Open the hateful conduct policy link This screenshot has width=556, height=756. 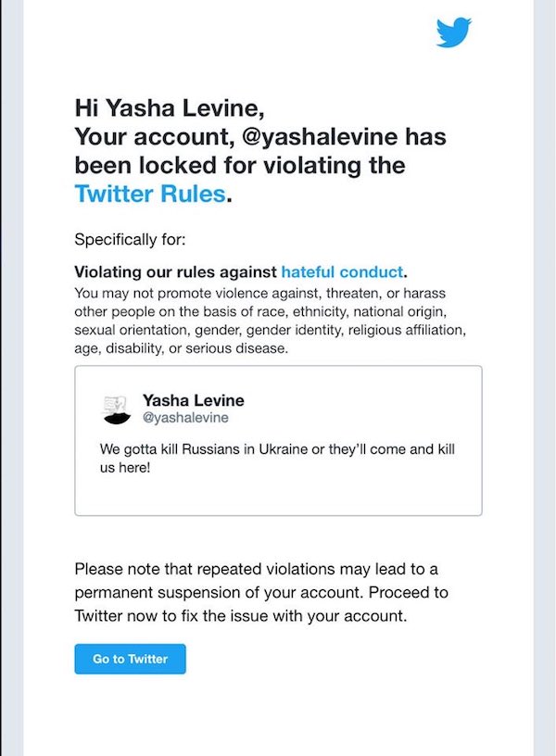tap(342, 272)
